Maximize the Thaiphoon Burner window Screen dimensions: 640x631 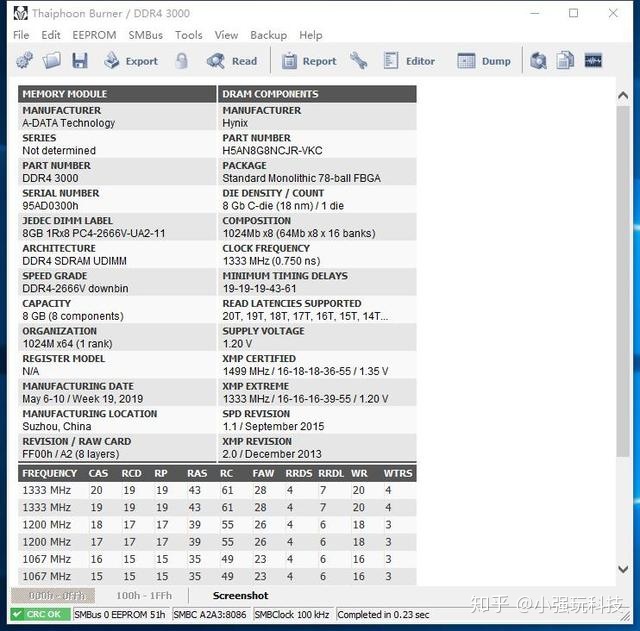pyautogui.click(x=573, y=13)
